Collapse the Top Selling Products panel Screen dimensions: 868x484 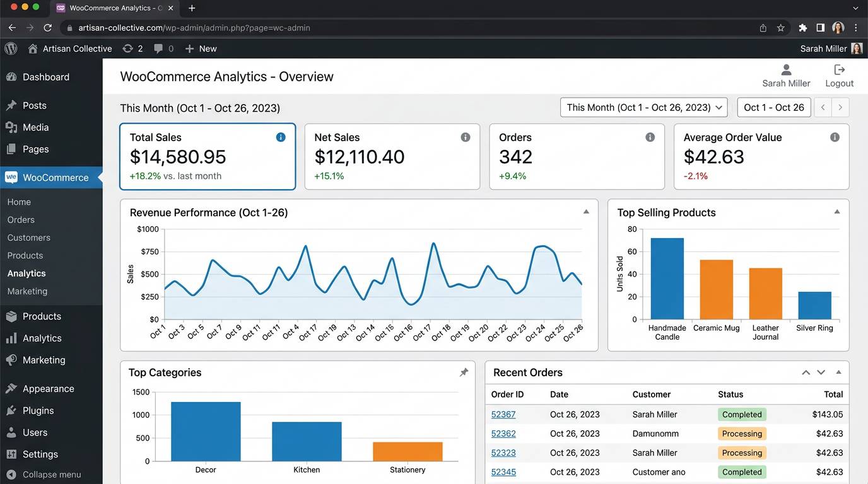pyautogui.click(x=837, y=212)
